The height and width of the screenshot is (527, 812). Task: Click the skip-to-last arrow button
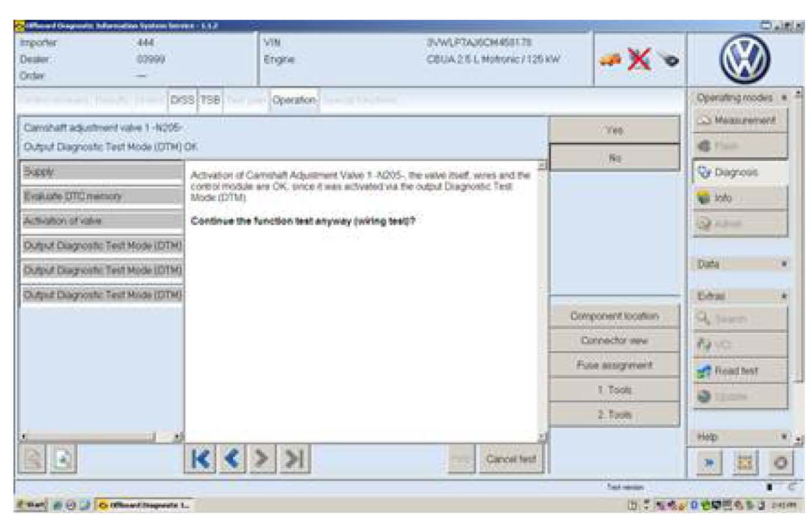click(294, 459)
